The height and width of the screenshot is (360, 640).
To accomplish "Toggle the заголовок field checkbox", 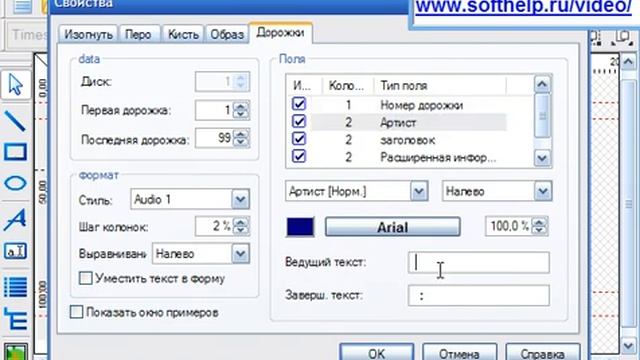I will (299, 139).
